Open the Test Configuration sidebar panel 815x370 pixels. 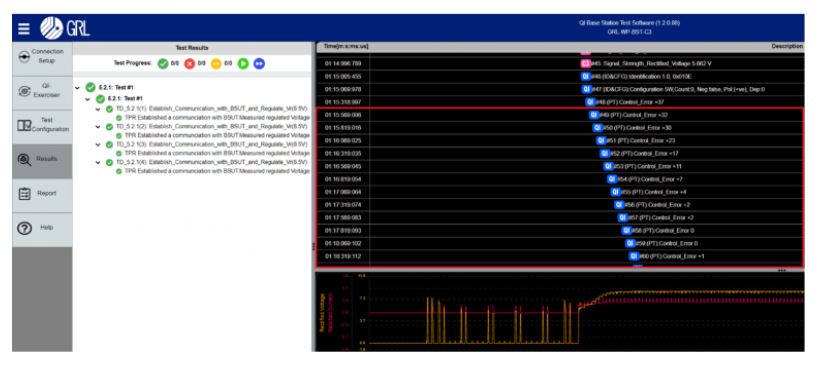coord(42,125)
